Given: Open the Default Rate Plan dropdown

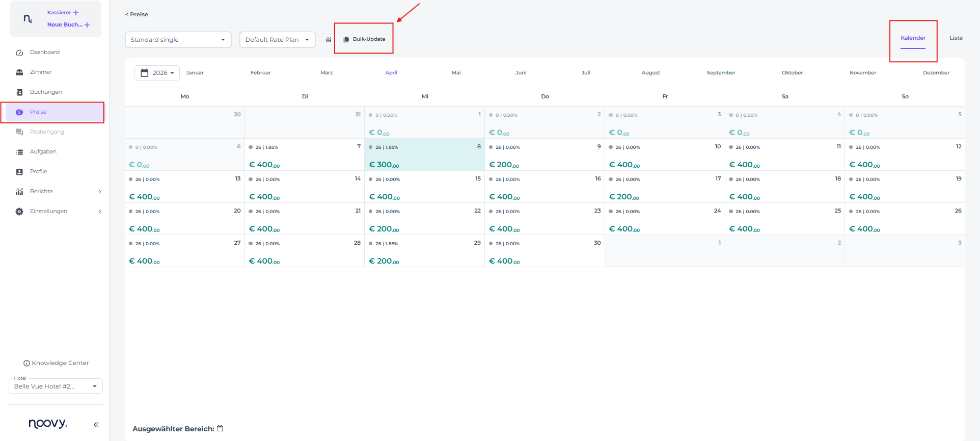Looking at the screenshot, I should [277, 40].
